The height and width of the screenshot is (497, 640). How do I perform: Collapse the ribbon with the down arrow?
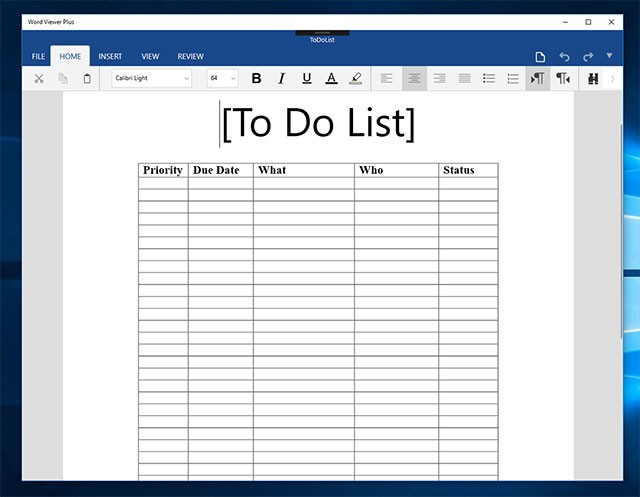point(610,56)
